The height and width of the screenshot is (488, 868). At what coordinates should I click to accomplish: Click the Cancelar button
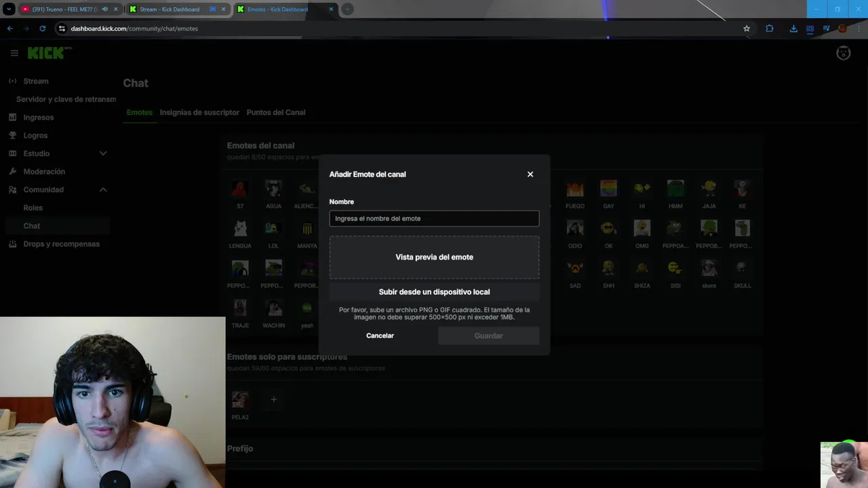tap(380, 335)
